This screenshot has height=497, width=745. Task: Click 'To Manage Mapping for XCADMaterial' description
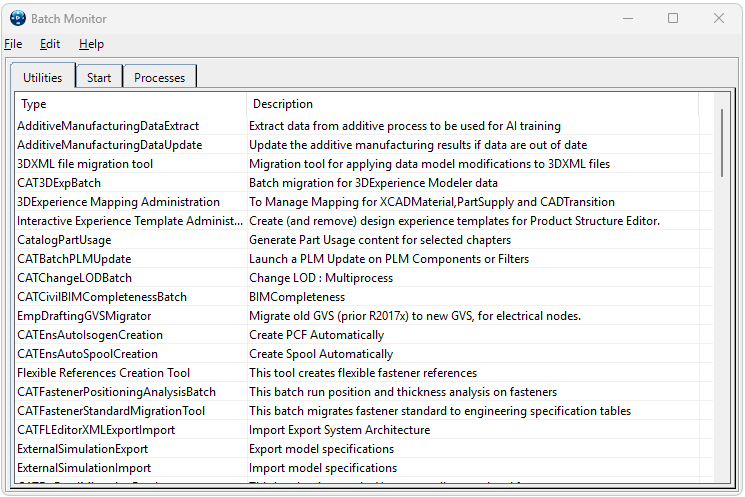pos(432,202)
